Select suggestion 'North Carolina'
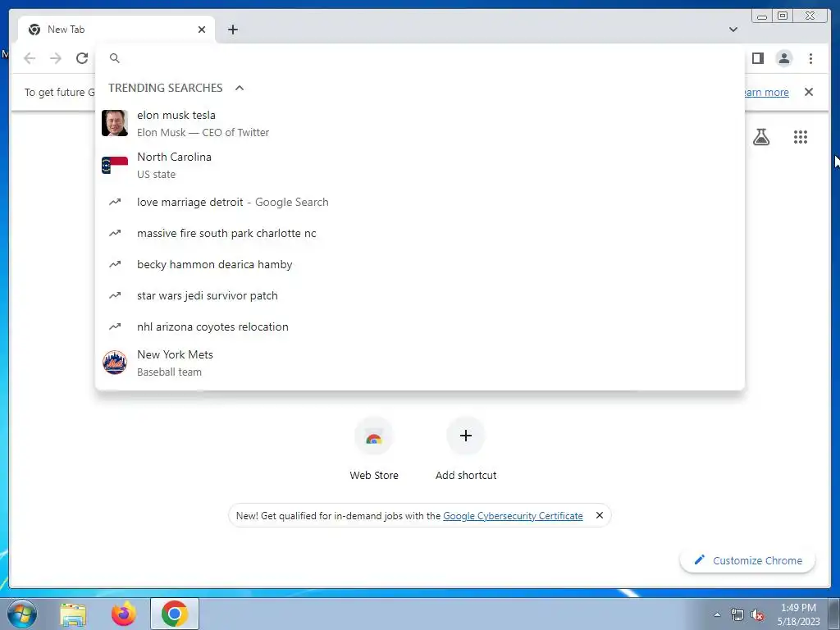 coord(419,165)
